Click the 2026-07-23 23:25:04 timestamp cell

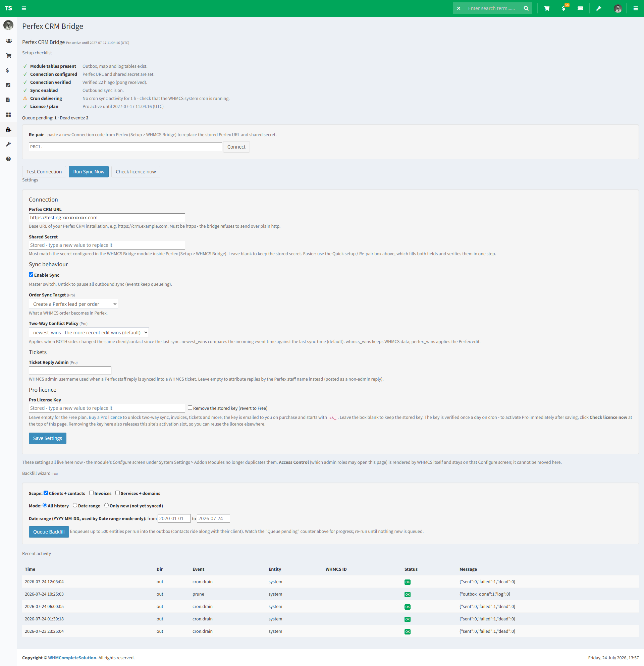[x=44, y=632]
